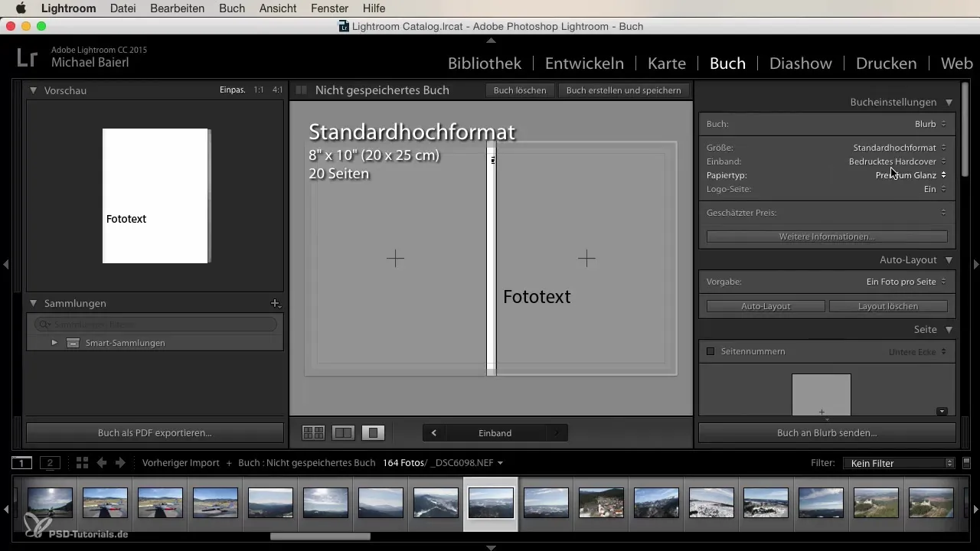
Task: Toggle filmstrip filter switch at far right
Action: point(966,463)
